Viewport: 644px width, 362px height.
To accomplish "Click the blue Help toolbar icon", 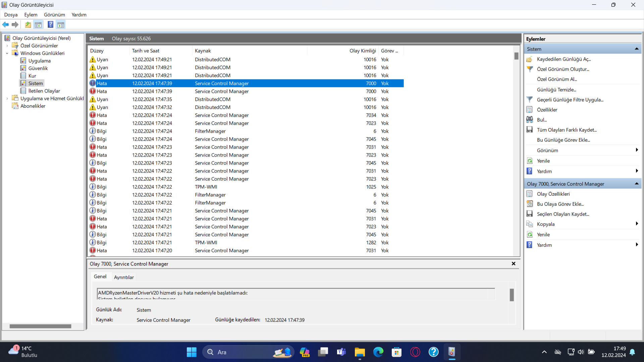I will [x=50, y=24].
